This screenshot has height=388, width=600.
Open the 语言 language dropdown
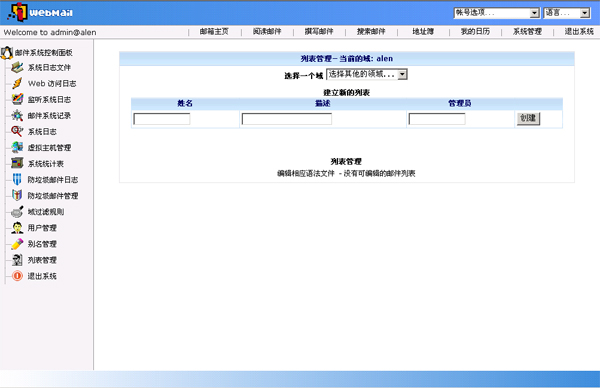(x=566, y=13)
